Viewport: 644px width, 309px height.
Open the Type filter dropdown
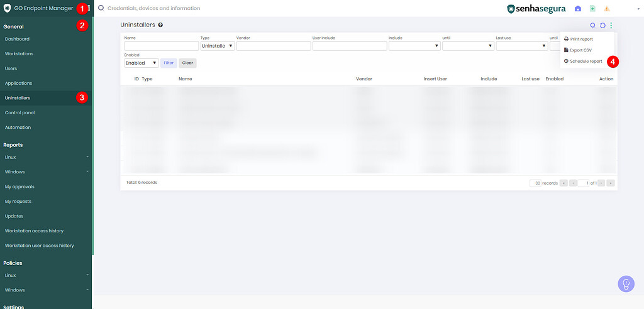[x=218, y=46]
